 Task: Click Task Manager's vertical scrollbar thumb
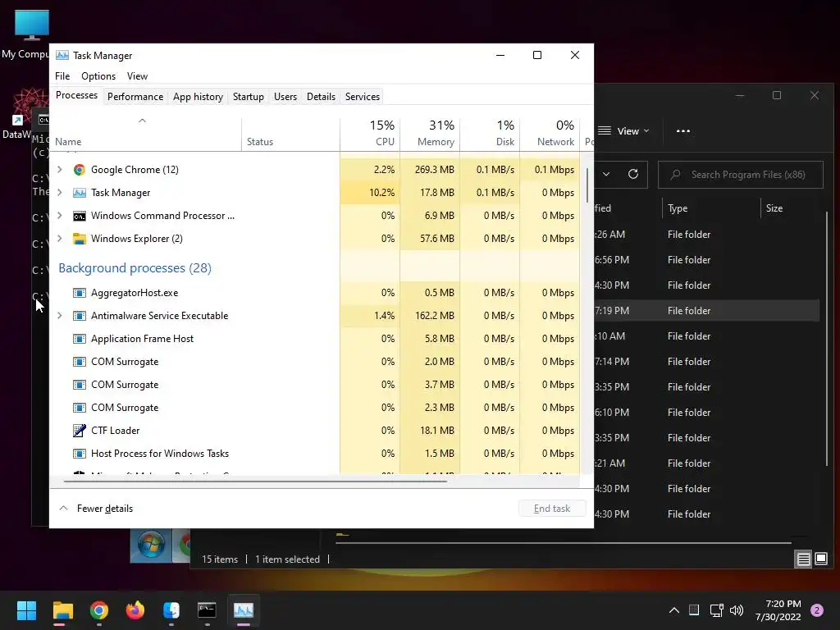(x=587, y=185)
